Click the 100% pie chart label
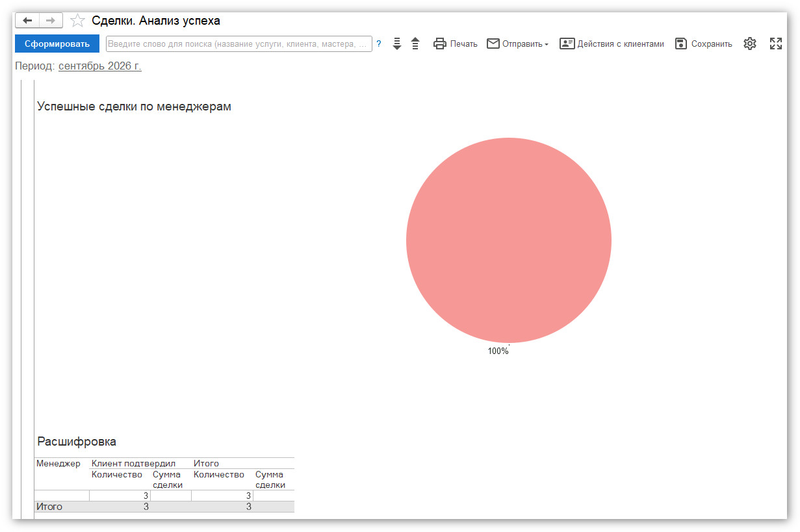 498,351
